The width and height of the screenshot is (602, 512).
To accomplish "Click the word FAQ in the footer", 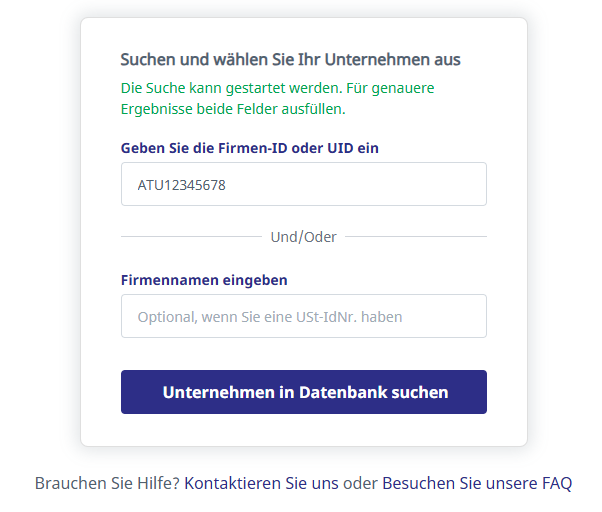I will [557, 483].
